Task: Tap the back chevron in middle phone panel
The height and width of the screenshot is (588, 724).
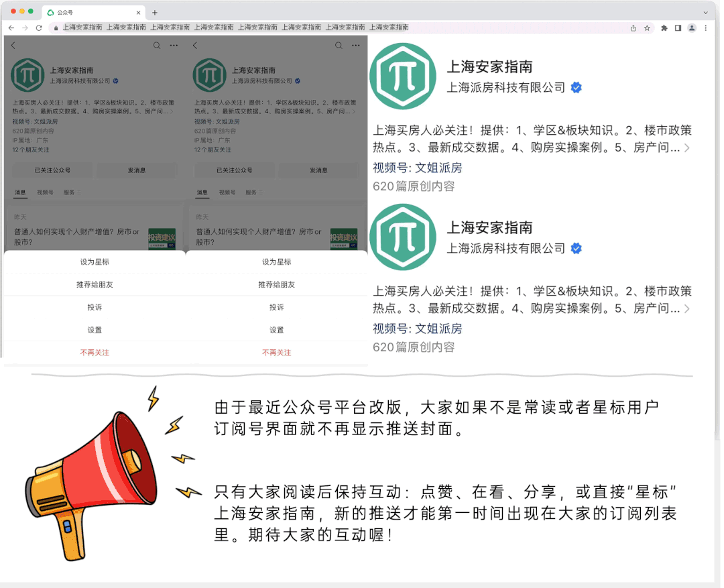Action: (195, 46)
